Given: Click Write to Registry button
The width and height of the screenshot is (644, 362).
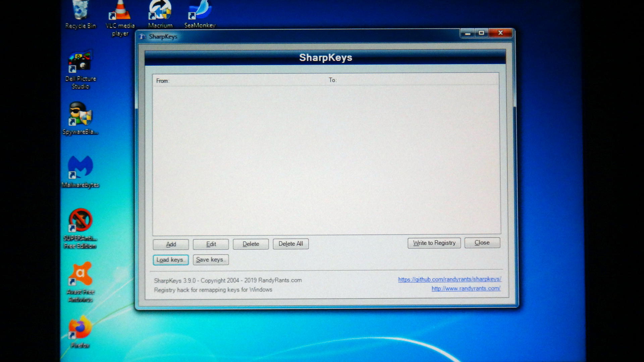Looking at the screenshot, I should pyautogui.click(x=434, y=243).
